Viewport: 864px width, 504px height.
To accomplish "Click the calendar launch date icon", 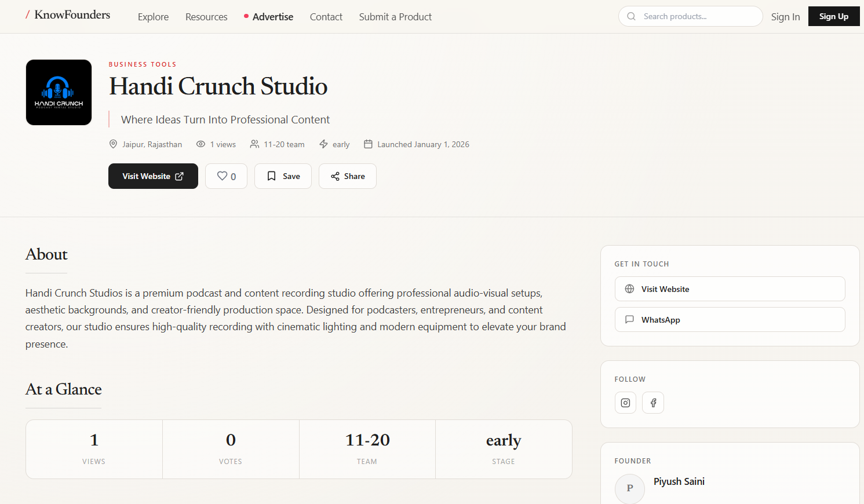I will (x=368, y=144).
